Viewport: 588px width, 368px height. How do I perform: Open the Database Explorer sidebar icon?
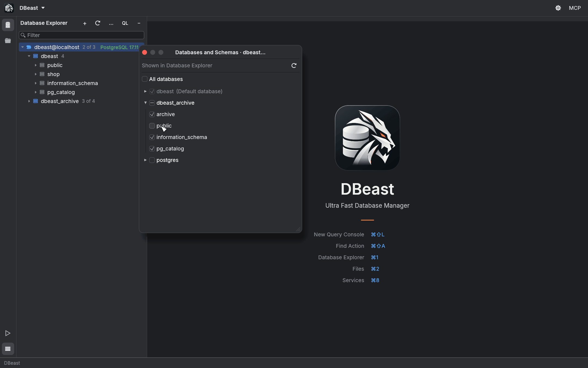tap(8, 25)
